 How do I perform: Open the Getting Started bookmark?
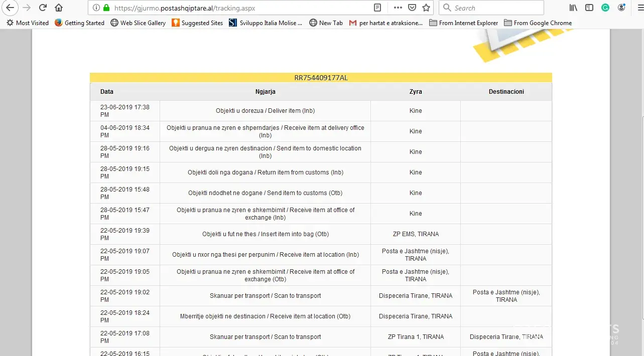click(79, 23)
